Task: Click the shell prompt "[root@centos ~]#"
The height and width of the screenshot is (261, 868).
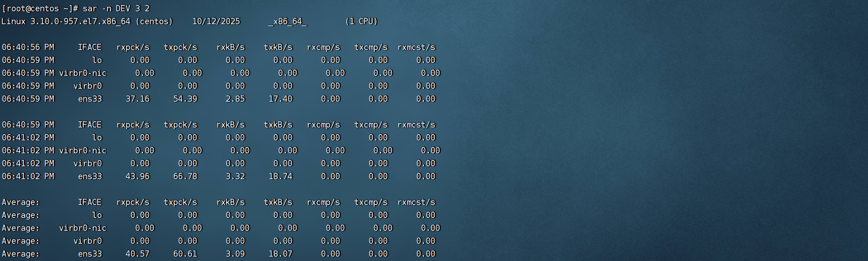Action: [40, 8]
